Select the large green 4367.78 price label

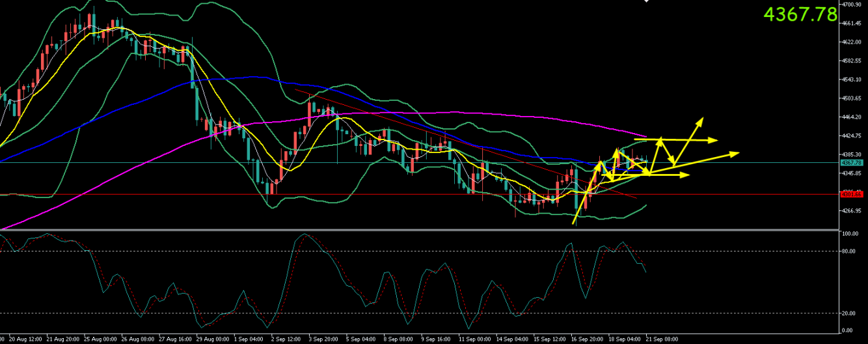pyautogui.click(x=800, y=14)
